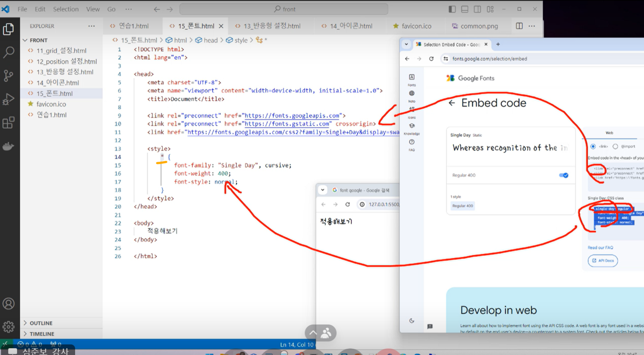Select the <link> radio button
Image resolution: width=644 pixels, height=355 pixels.
click(593, 146)
